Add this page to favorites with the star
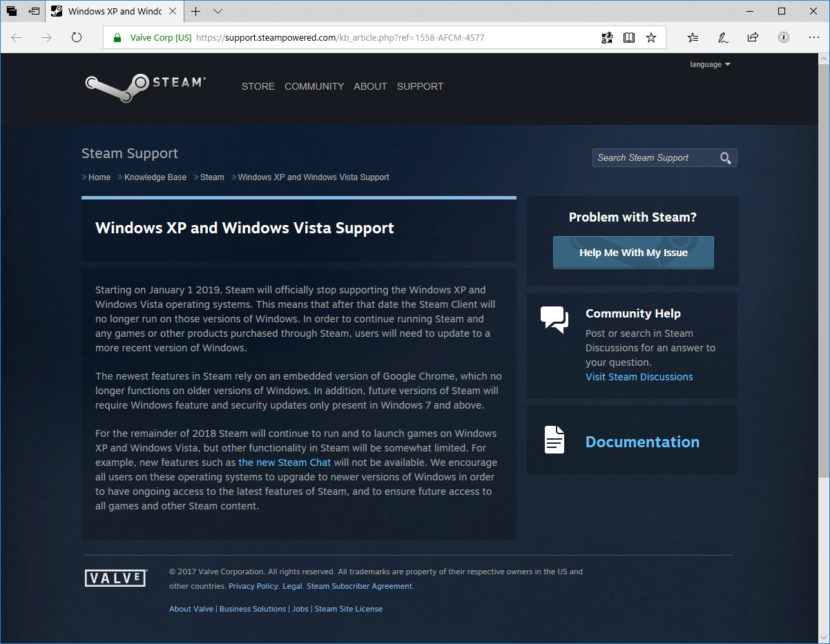 [x=650, y=37]
